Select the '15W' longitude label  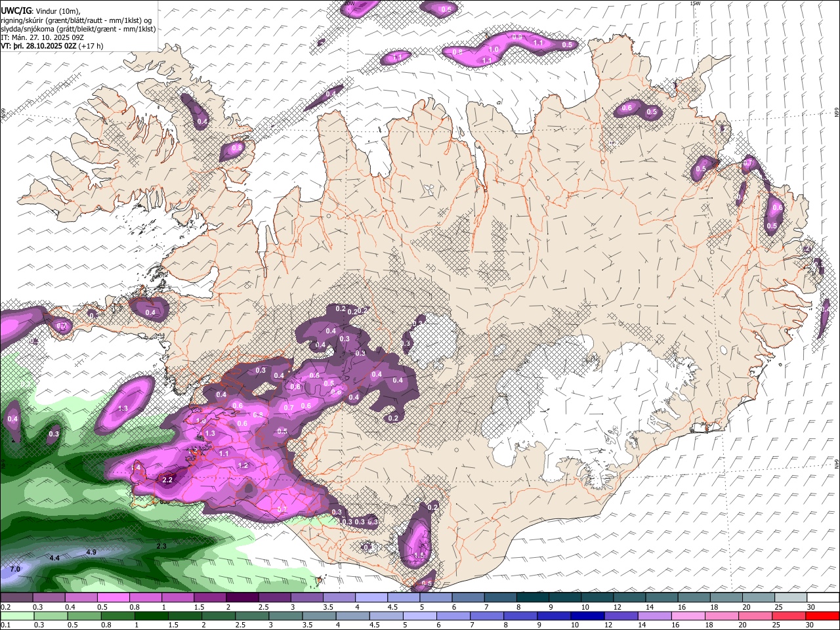click(x=695, y=3)
